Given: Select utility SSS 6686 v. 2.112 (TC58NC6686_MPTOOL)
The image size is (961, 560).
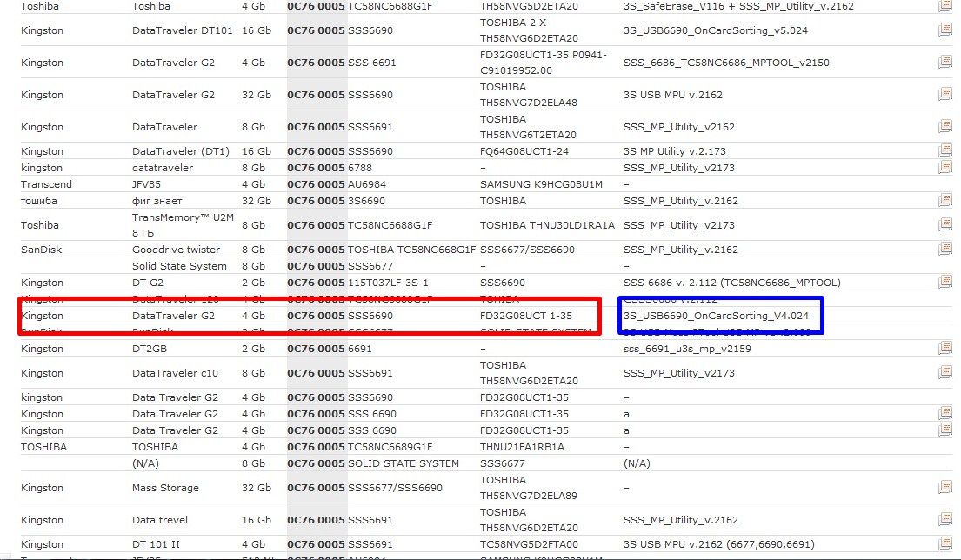Looking at the screenshot, I should pos(731,283).
